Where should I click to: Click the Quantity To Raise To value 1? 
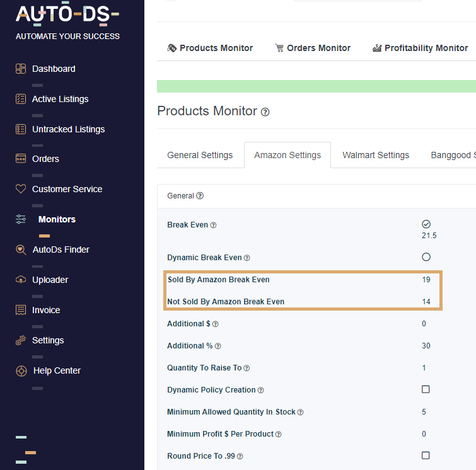click(x=424, y=368)
